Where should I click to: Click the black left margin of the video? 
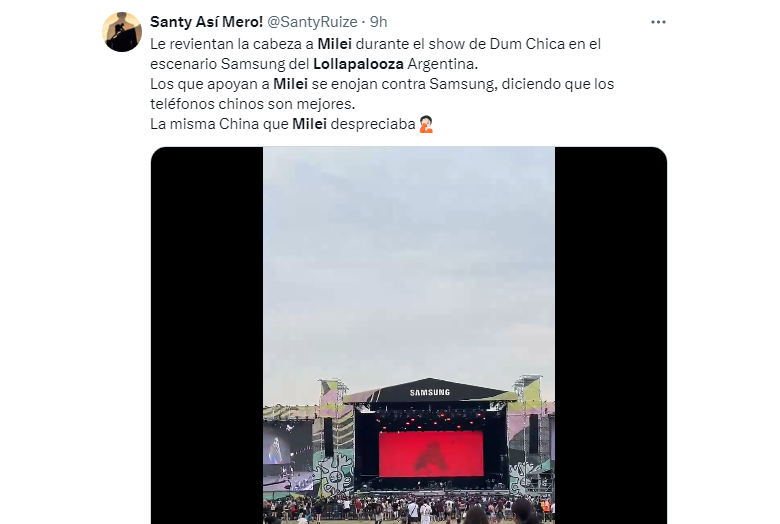[x=207, y=335]
